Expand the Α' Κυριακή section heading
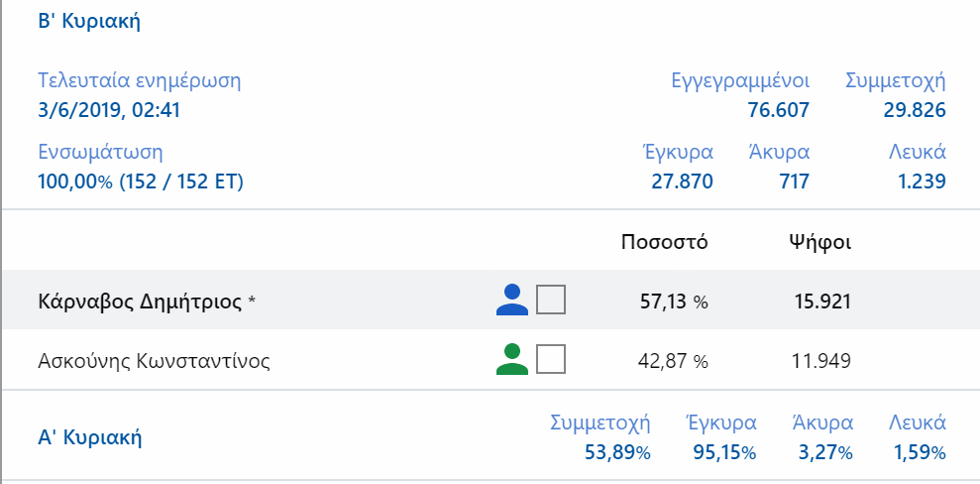Viewport: 980px width, 484px height. click(x=89, y=436)
